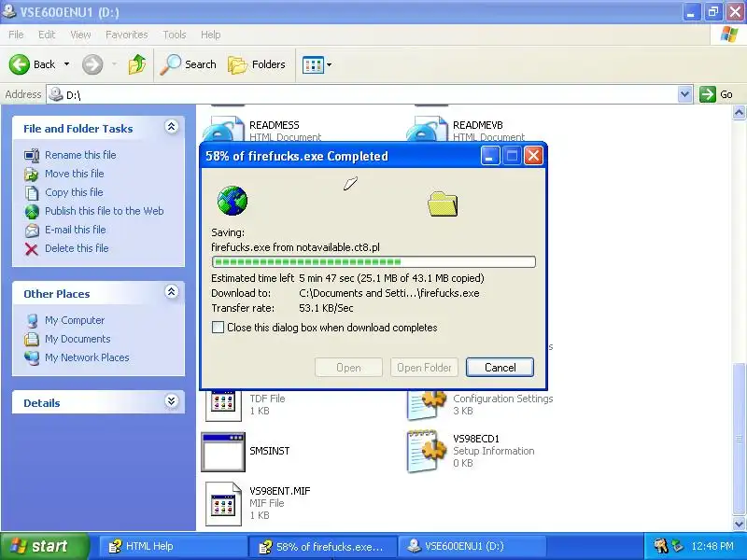Open the Favorites menu
747x560 pixels.
click(x=126, y=35)
